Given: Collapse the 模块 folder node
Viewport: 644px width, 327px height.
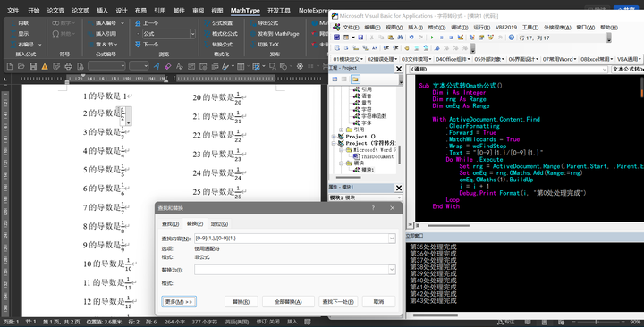Looking at the screenshot, I should pyautogui.click(x=341, y=163).
